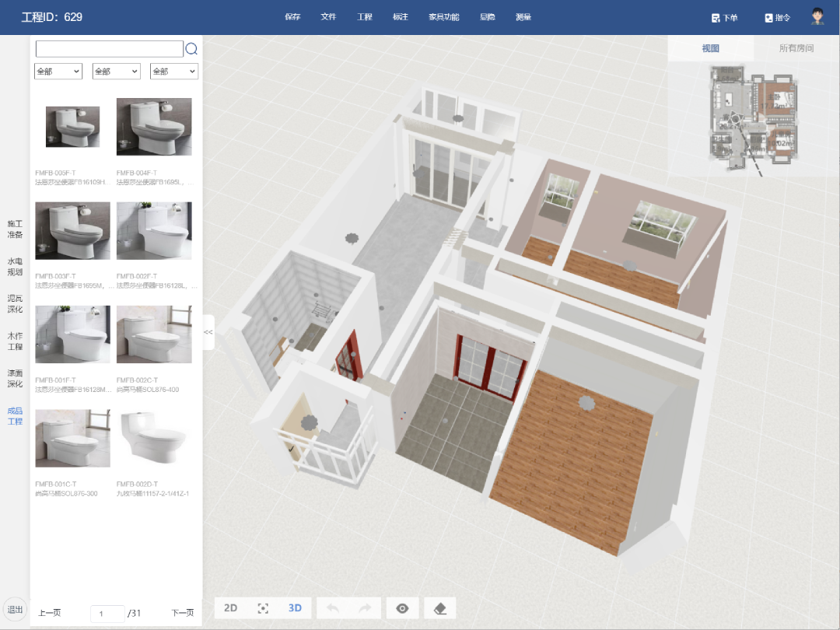
Task: Open the 测量 menu
Action: [x=523, y=17]
